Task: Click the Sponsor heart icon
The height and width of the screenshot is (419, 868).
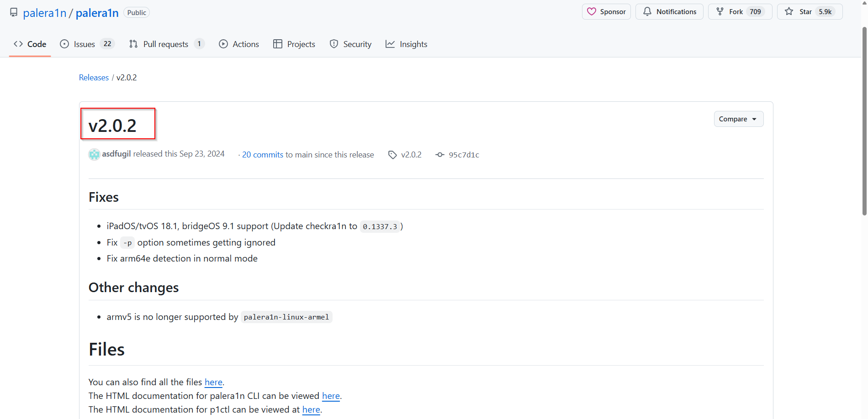Action: click(x=592, y=11)
